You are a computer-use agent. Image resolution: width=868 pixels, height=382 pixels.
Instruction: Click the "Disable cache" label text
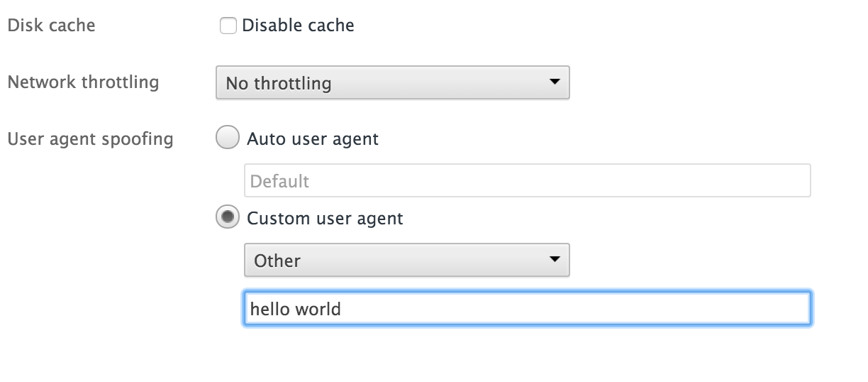(298, 26)
